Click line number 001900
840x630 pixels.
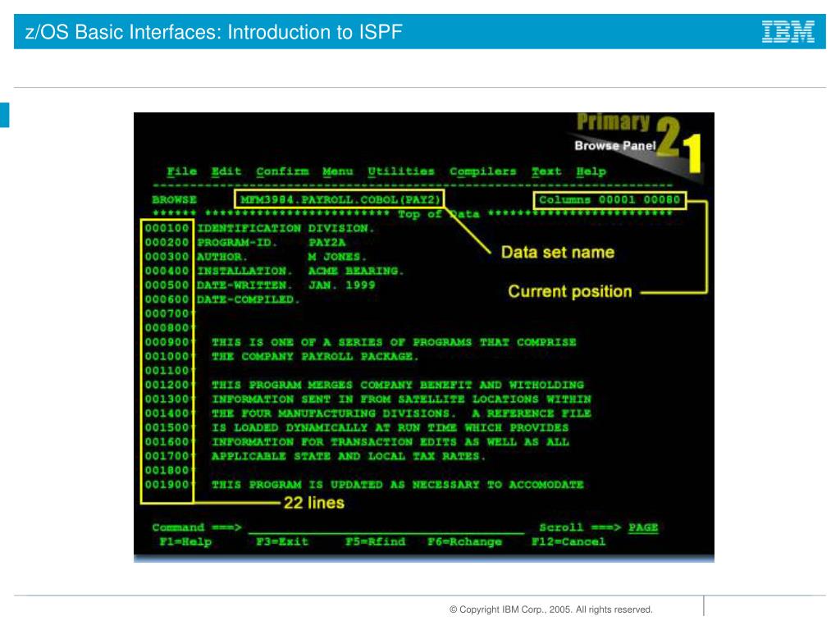coord(167,485)
